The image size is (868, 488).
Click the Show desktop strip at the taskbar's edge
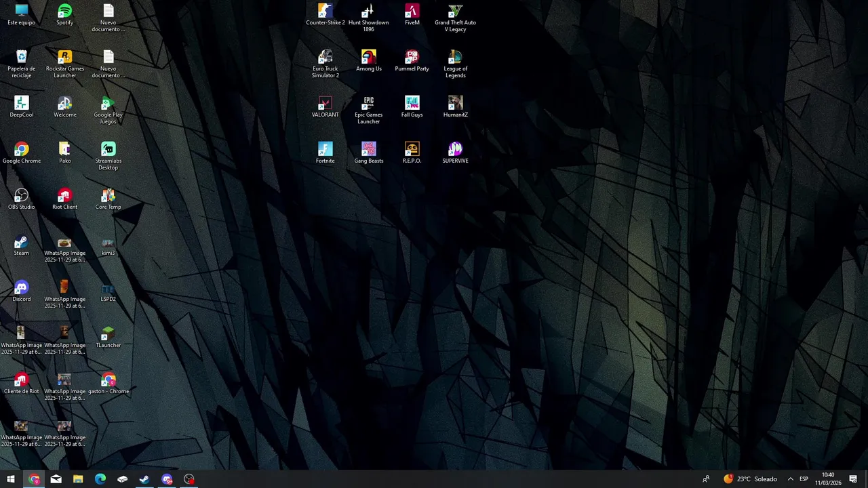pyautogui.click(x=866, y=479)
